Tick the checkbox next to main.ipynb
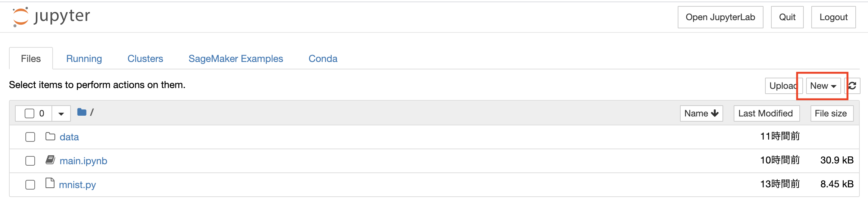Image resolution: width=868 pixels, height=206 pixels. [30, 161]
